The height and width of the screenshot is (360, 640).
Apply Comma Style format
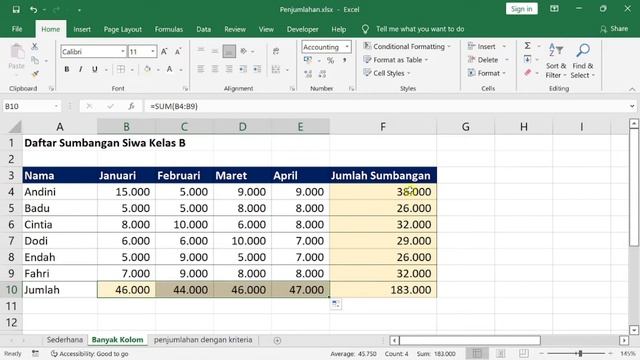[344, 60]
